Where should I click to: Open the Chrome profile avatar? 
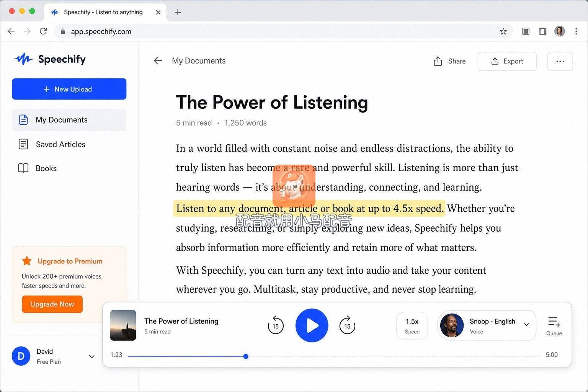560,31
